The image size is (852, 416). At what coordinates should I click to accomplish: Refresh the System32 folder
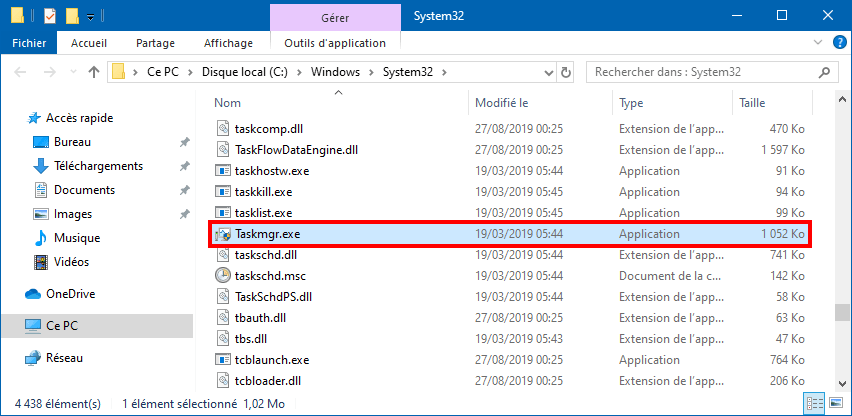(565, 72)
